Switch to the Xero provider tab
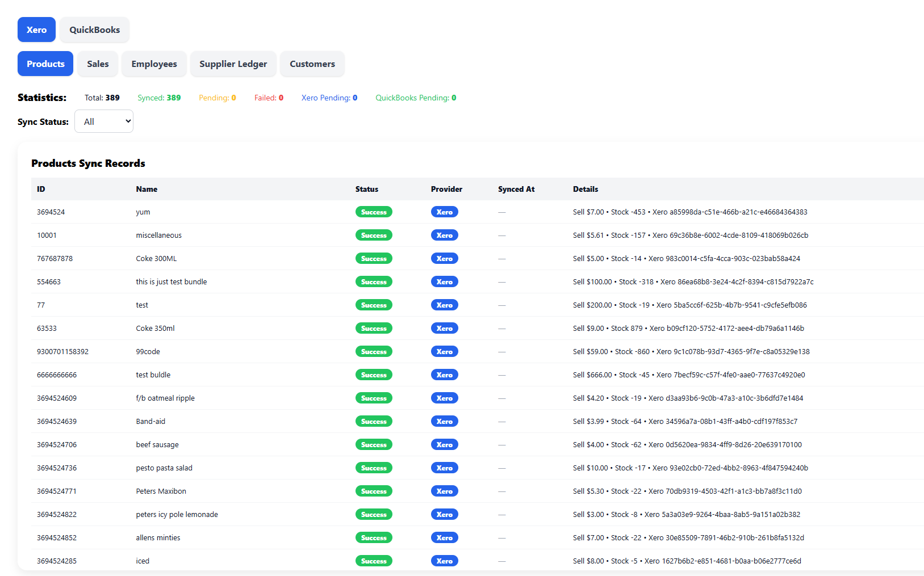 [36, 30]
